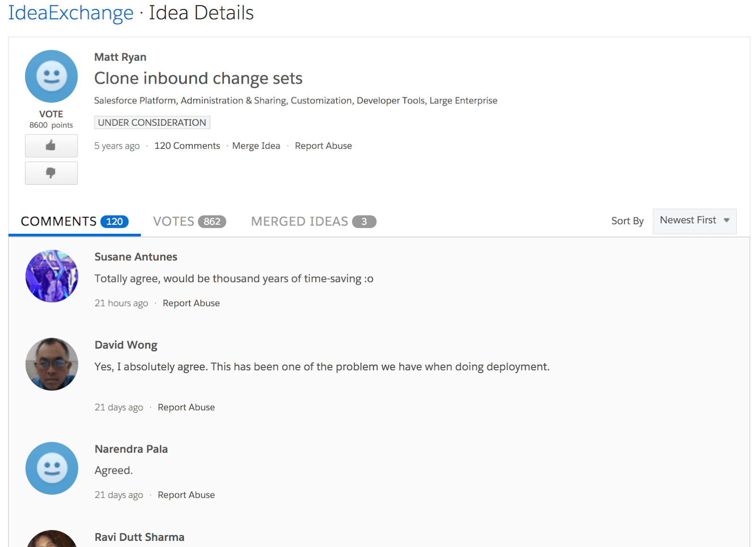Report abuse on Narendra Pala's comment
The image size is (756, 547).
pyautogui.click(x=186, y=495)
